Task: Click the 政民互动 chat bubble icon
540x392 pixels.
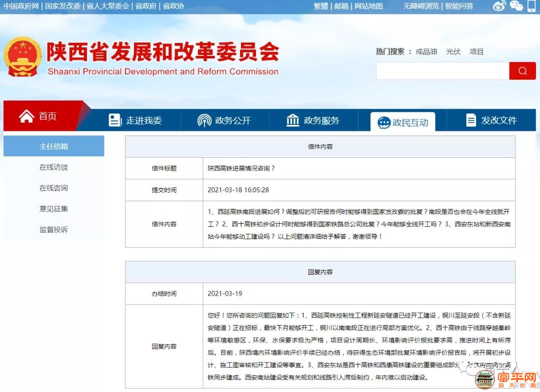Action: click(383, 123)
